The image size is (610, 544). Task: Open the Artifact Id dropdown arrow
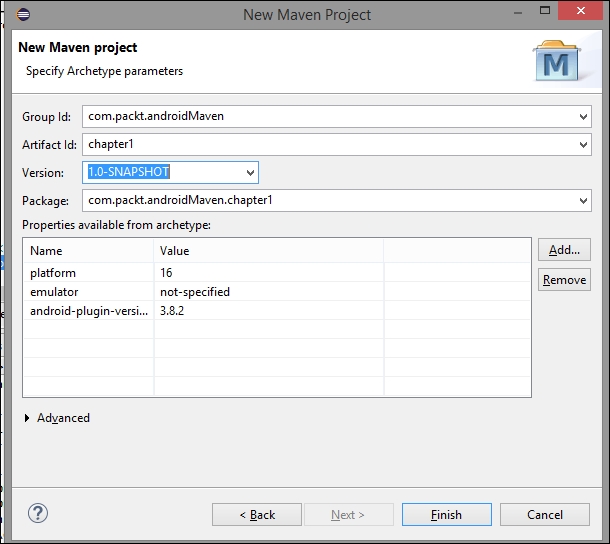click(583, 145)
